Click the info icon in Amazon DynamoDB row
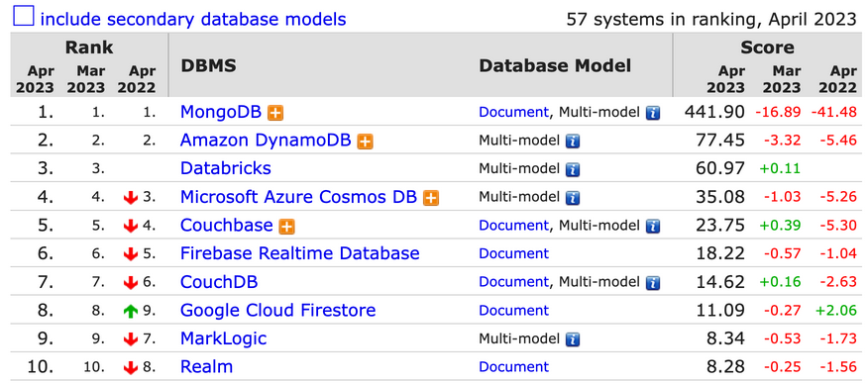This screenshot has height=383, width=868. 573,142
